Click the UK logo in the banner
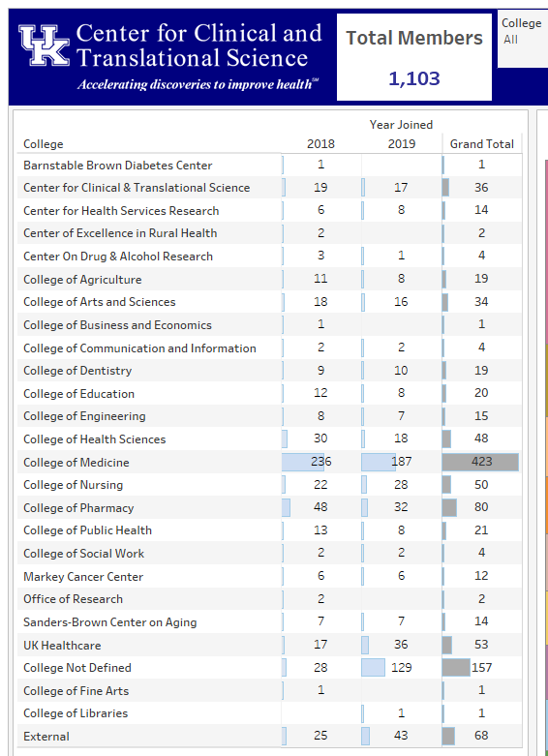548x756 pixels. pos(44,45)
